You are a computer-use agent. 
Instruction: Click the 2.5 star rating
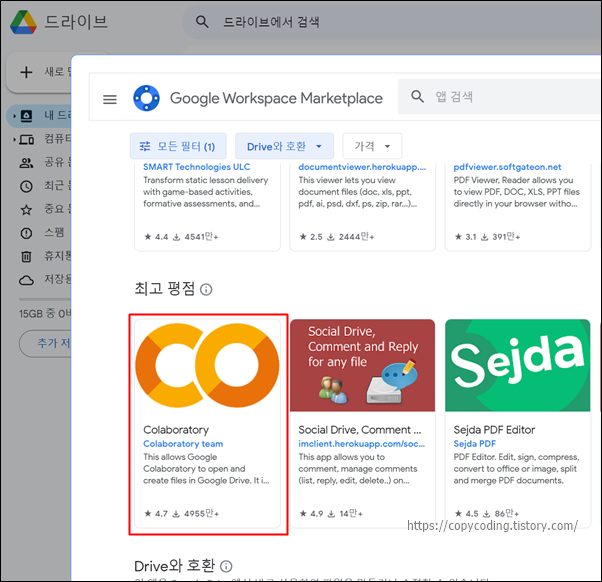point(311,237)
